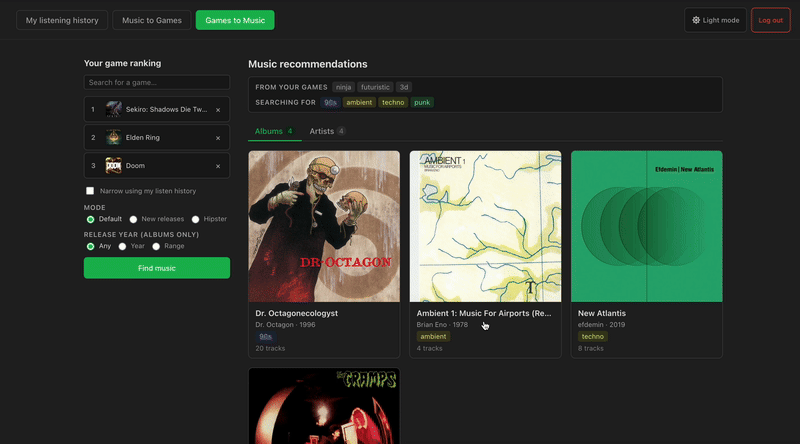This screenshot has width=800, height=444.
Task: Click ambient tag on Ambient 1 card
Action: point(433,337)
